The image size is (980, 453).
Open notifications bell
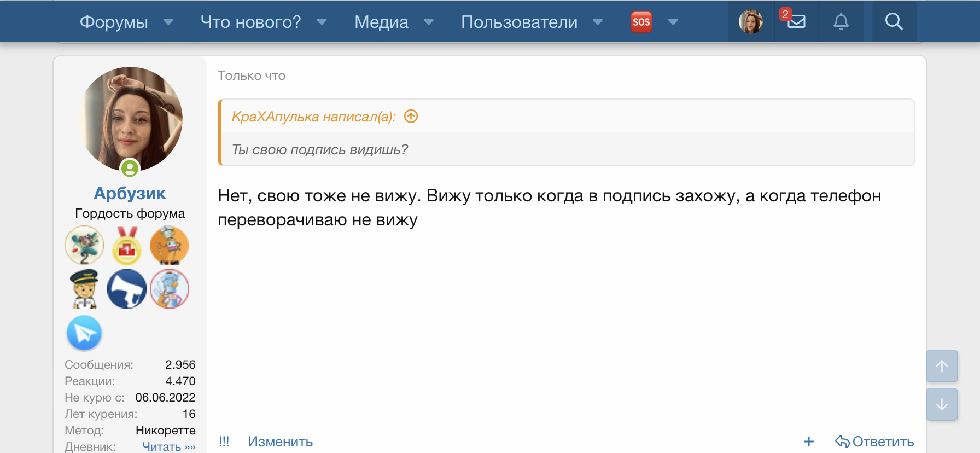841,22
